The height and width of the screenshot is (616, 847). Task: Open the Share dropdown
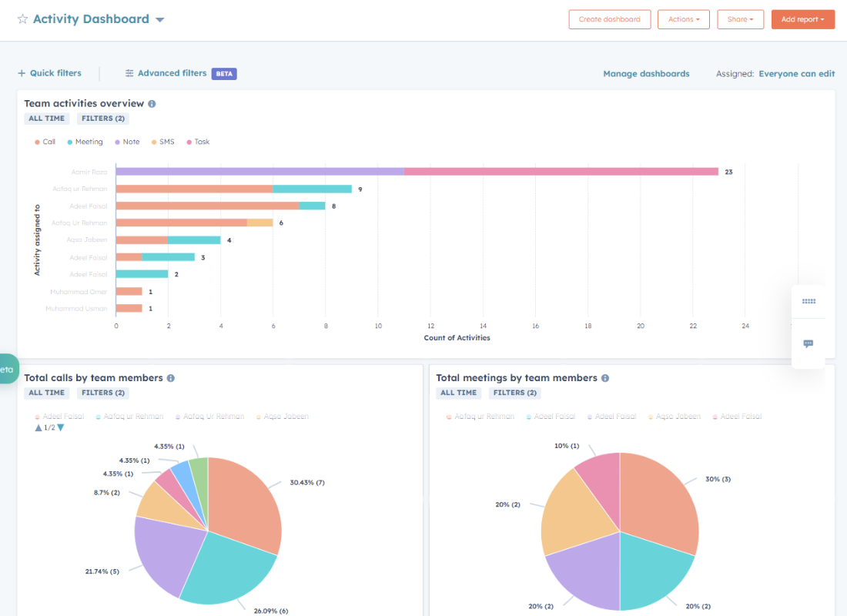pos(740,18)
